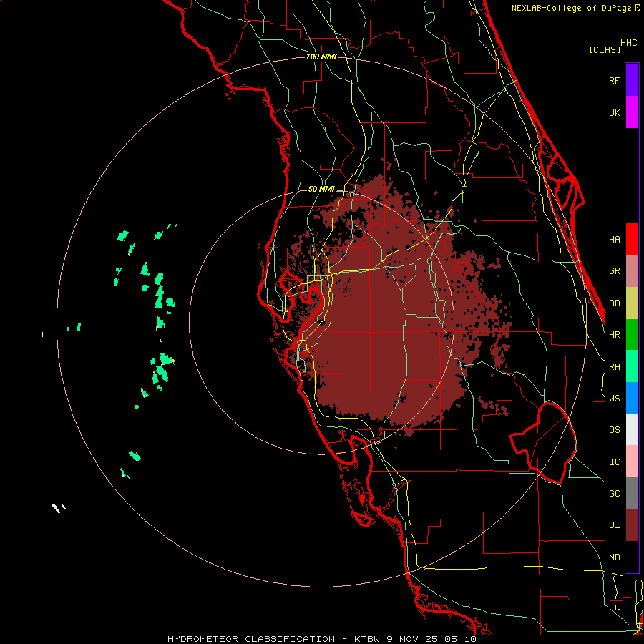Click the 'UK' legend label

[615, 112]
